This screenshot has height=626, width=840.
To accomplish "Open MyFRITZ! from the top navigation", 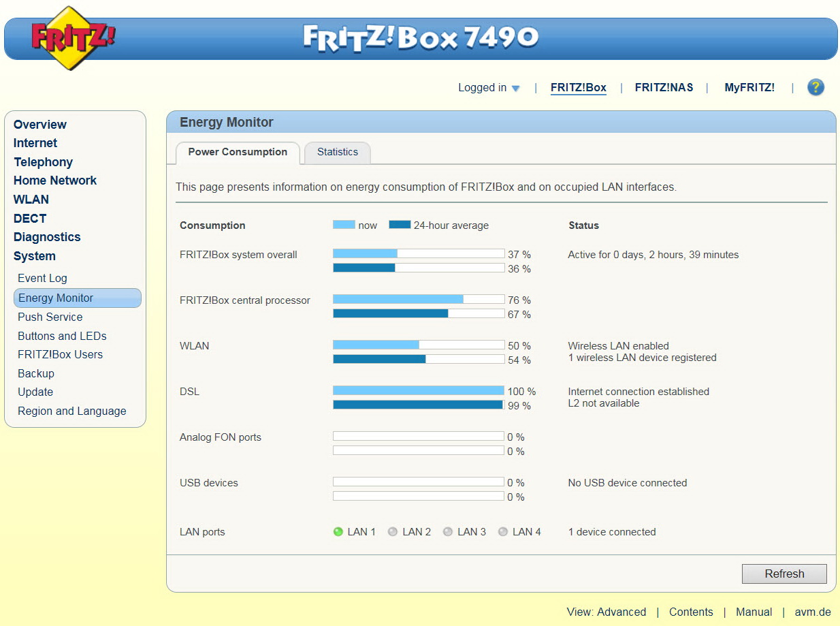I will point(749,88).
